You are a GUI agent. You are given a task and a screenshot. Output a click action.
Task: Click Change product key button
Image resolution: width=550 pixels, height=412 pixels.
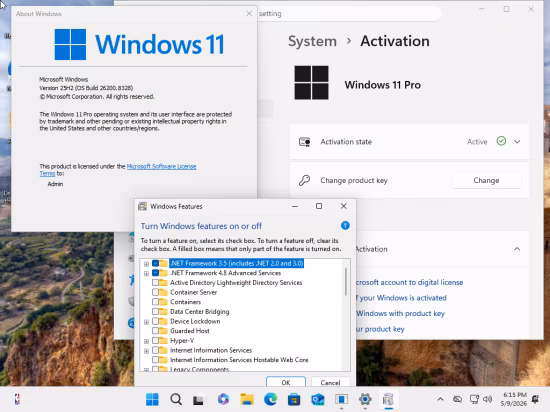486,180
